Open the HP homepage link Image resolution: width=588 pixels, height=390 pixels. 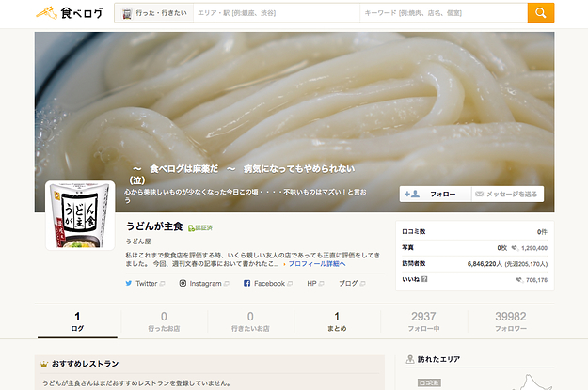click(x=310, y=283)
